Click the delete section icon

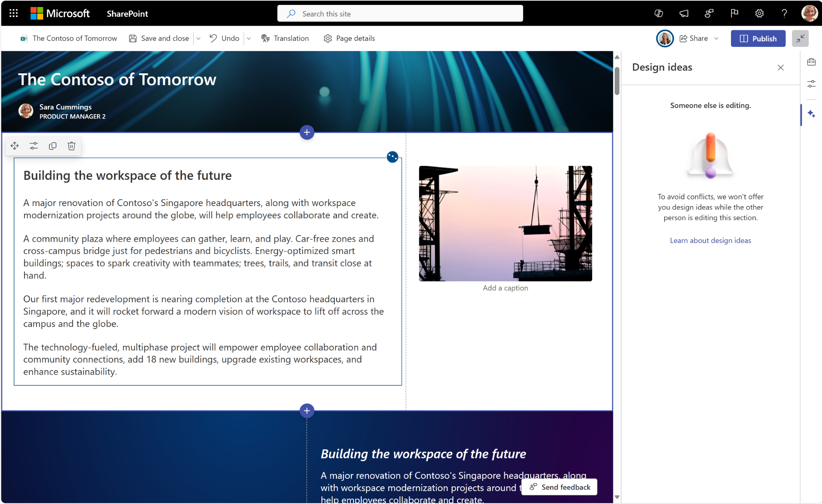pos(71,145)
